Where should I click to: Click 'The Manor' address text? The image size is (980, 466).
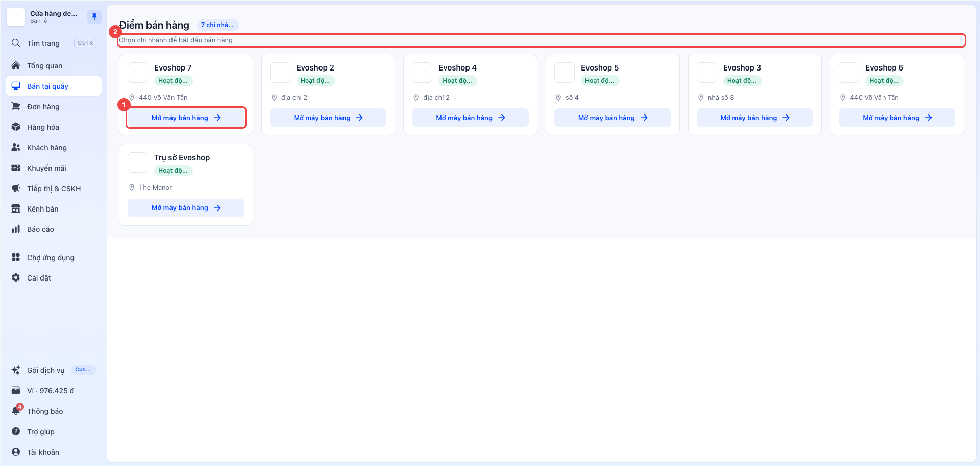155,188
